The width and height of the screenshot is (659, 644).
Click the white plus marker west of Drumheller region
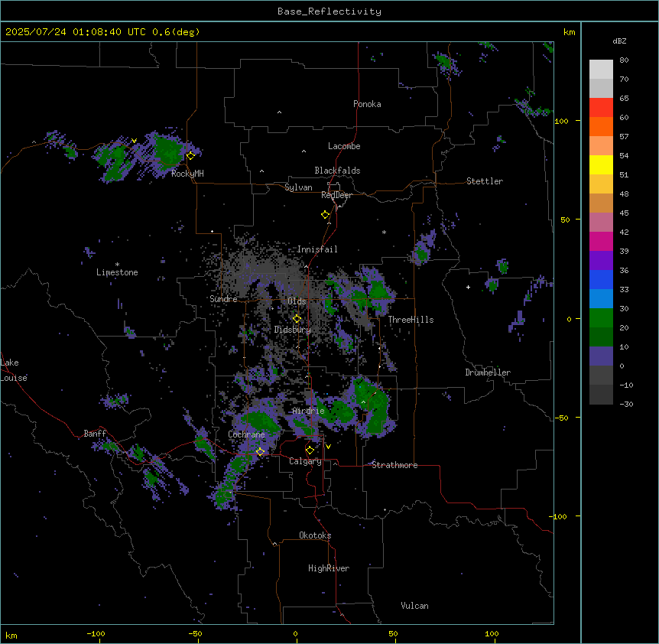tap(468, 287)
